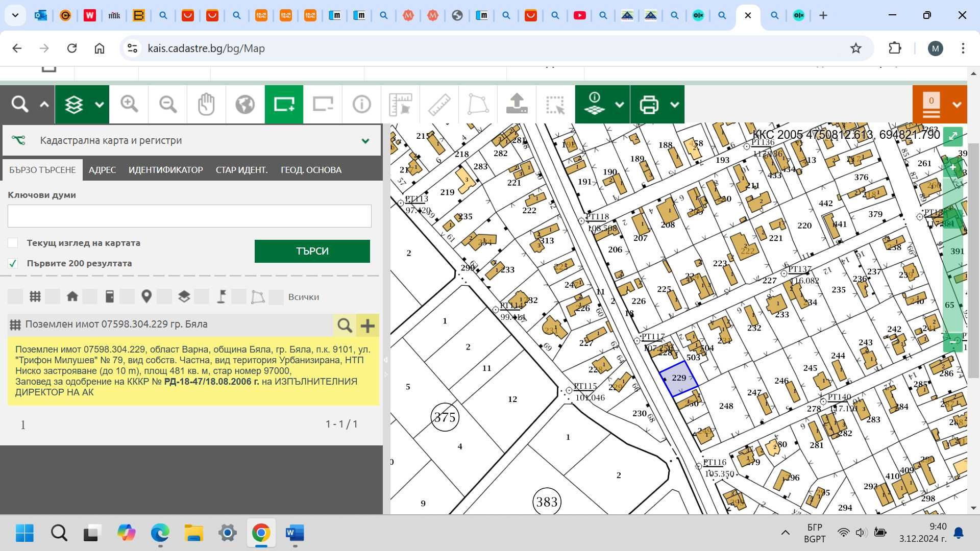Collapse the search panel caret
This screenshot has width=980, height=551.
(44, 105)
